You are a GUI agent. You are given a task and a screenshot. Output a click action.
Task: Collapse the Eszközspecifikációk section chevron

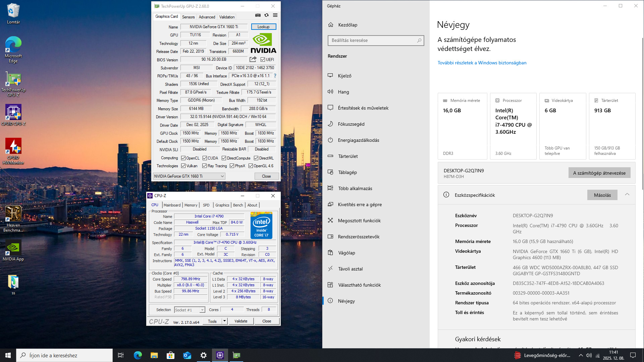pos(627,195)
